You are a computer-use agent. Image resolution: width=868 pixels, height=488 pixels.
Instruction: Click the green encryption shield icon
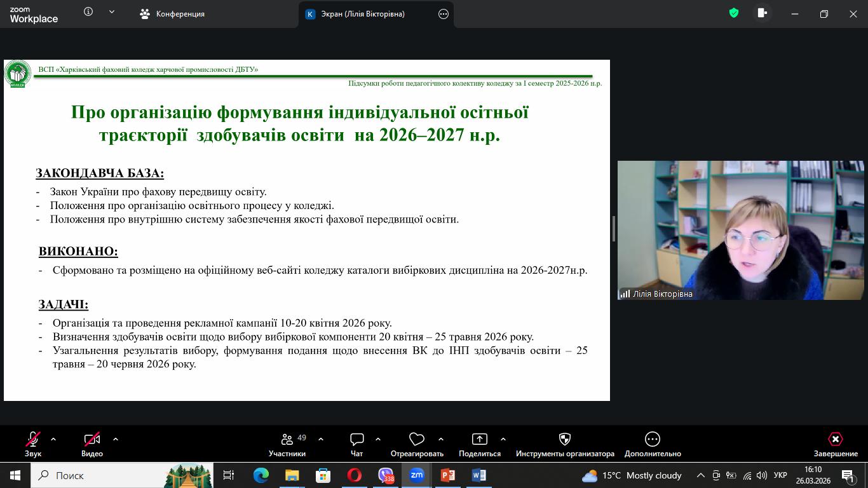click(734, 13)
